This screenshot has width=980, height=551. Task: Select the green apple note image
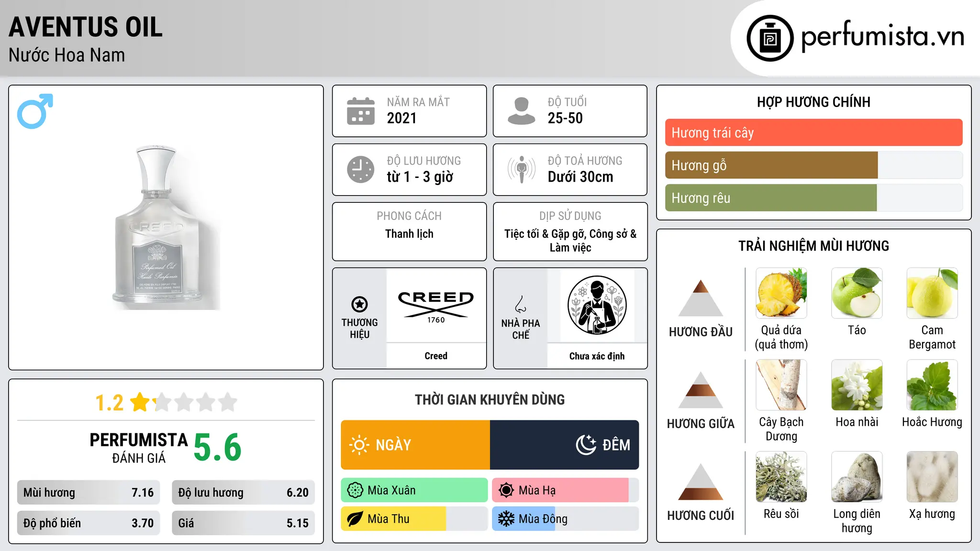click(857, 293)
